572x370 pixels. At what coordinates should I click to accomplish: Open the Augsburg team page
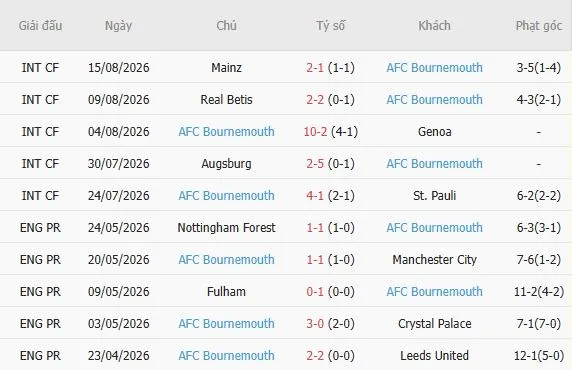coord(226,163)
